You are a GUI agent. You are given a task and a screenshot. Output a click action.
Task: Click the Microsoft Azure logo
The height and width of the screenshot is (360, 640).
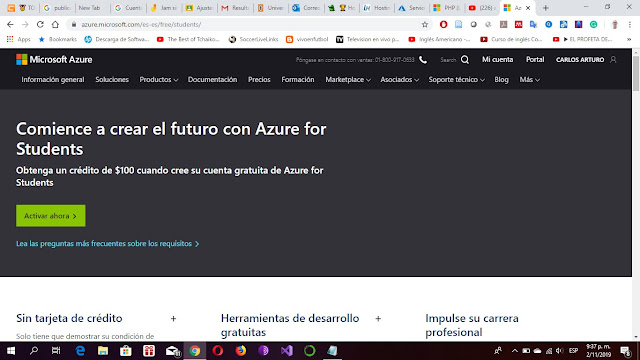54,60
